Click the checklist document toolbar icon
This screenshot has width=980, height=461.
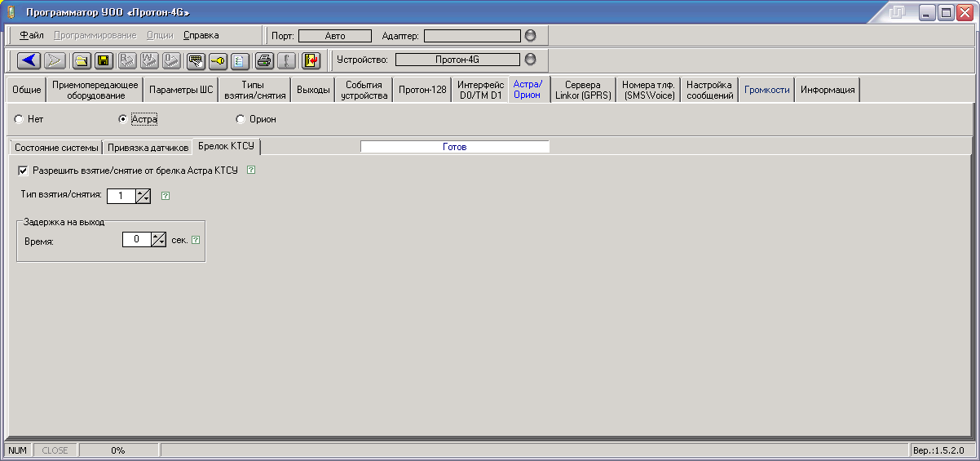click(x=240, y=60)
